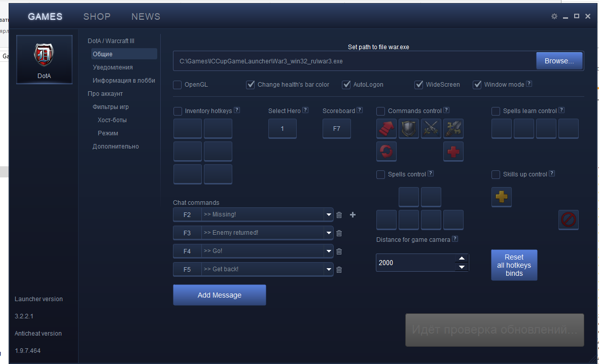This screenshot has width=599, height=364.
Task: Open help for Commands control
Action: click(x=446, y=110)
